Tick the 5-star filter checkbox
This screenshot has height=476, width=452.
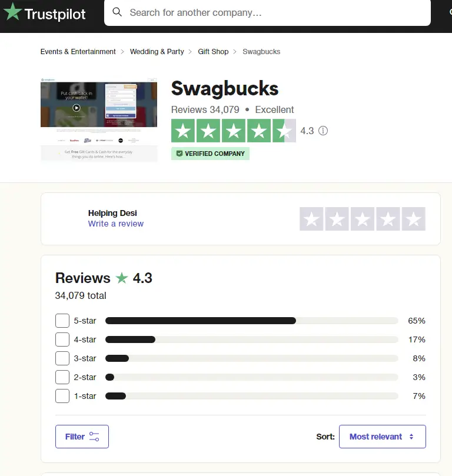[x=62, y=321]
